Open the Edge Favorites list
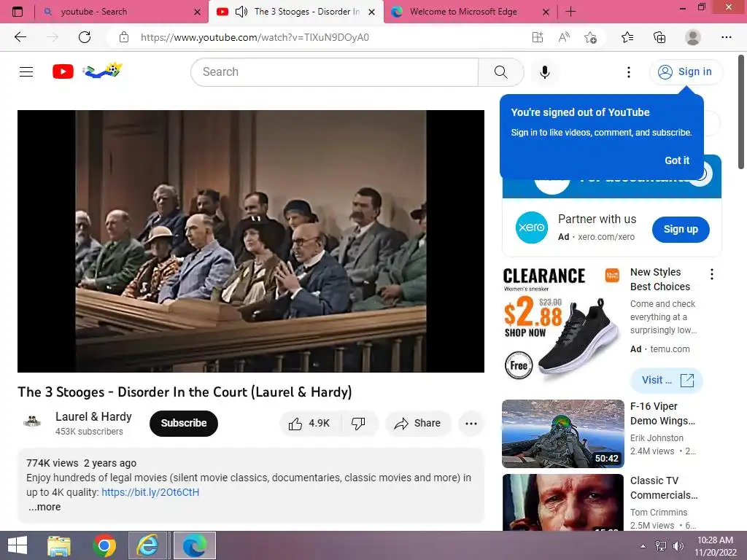The height and width of the screenshot is (560, 747). click(627, 37)
